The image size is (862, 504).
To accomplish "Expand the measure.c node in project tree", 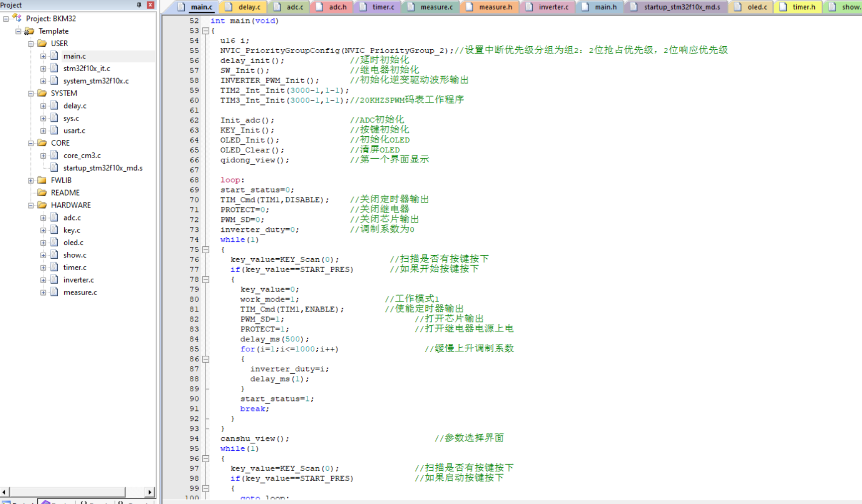I will [43, 293].
